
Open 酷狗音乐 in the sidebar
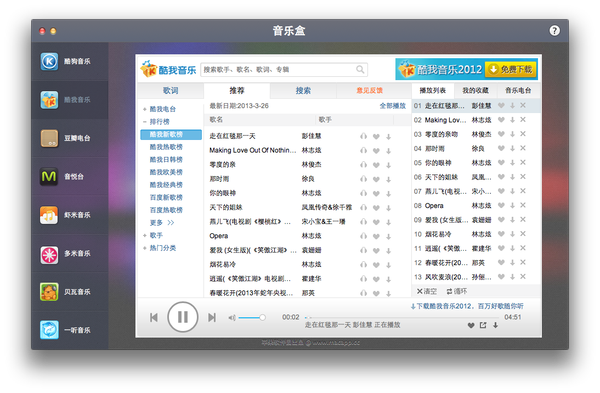click(x=70, y=62)
